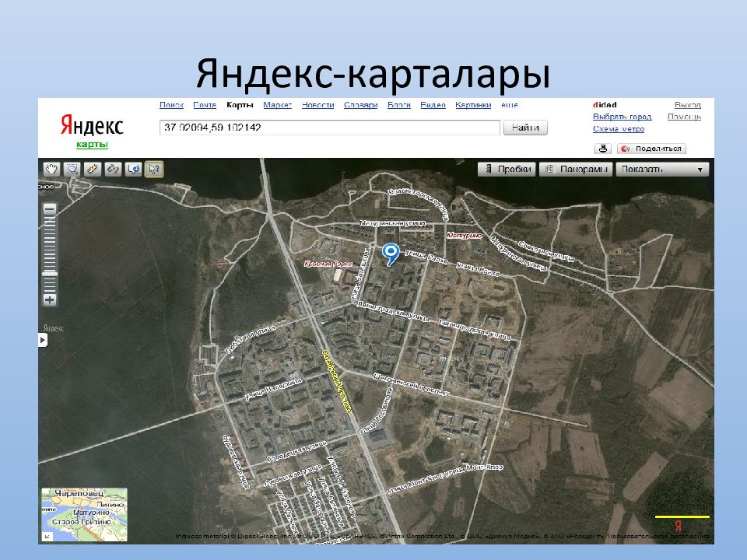Click the didad username link
Screen dimensions: 747x560
click(605, 105)
